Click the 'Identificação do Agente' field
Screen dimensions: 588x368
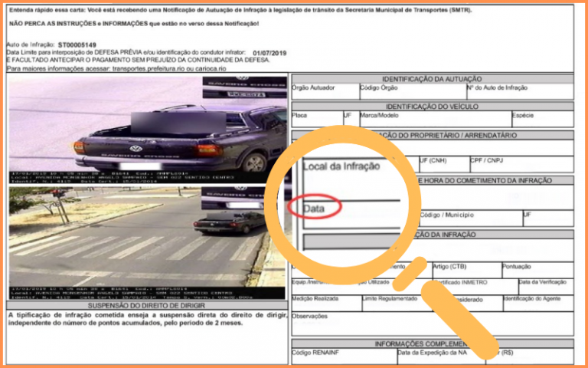[538, 303]
